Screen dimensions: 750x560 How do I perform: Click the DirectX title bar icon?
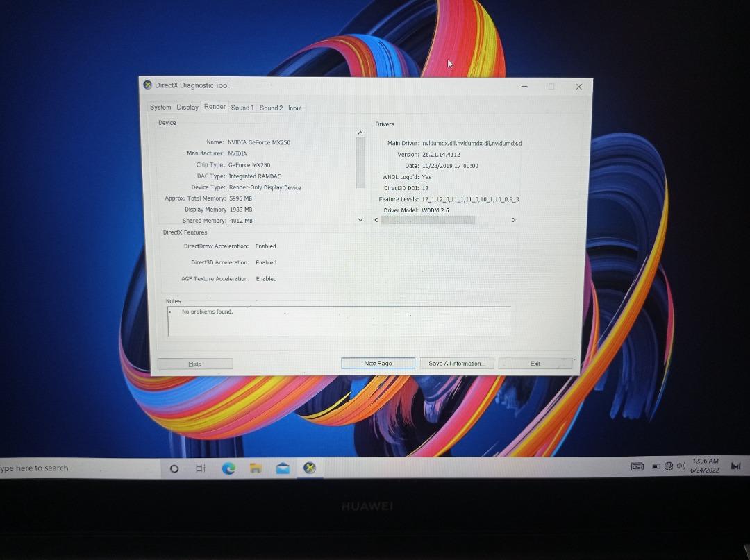(148, 85)
